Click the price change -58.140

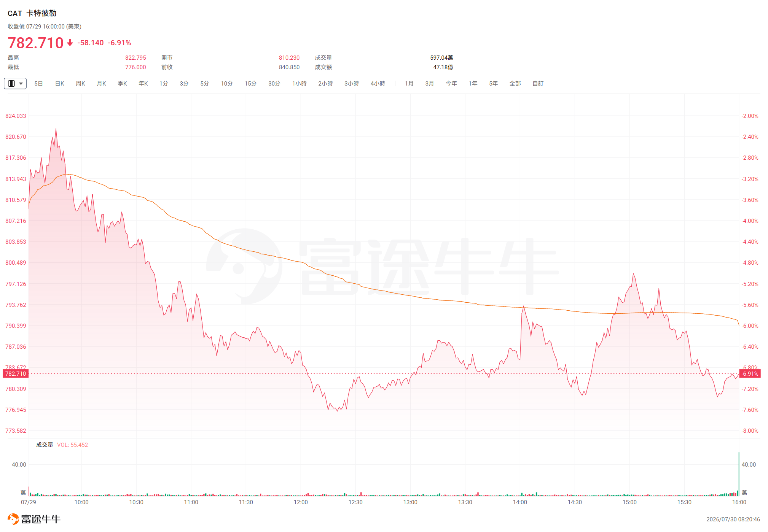(x=91, y=43)
